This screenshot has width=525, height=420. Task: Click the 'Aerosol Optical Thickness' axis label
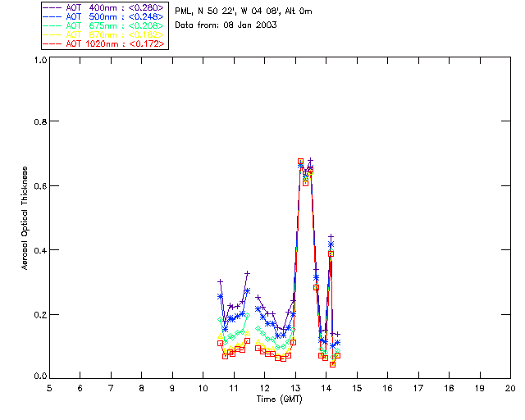25,218
